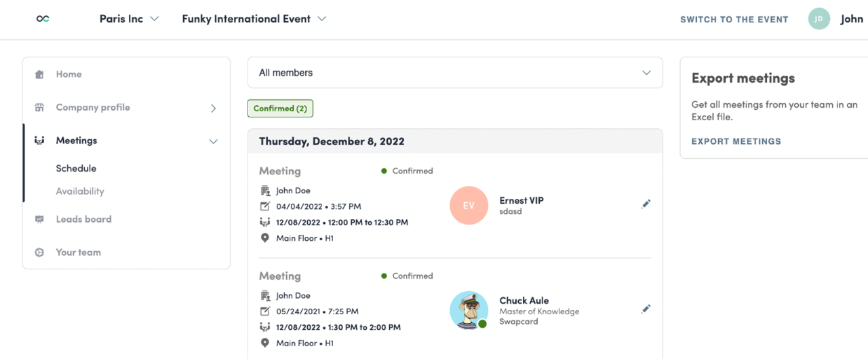Click the Switch to the Event link
Image resolution: width=868 pixels, height=359 pixels.
[734, 20]
